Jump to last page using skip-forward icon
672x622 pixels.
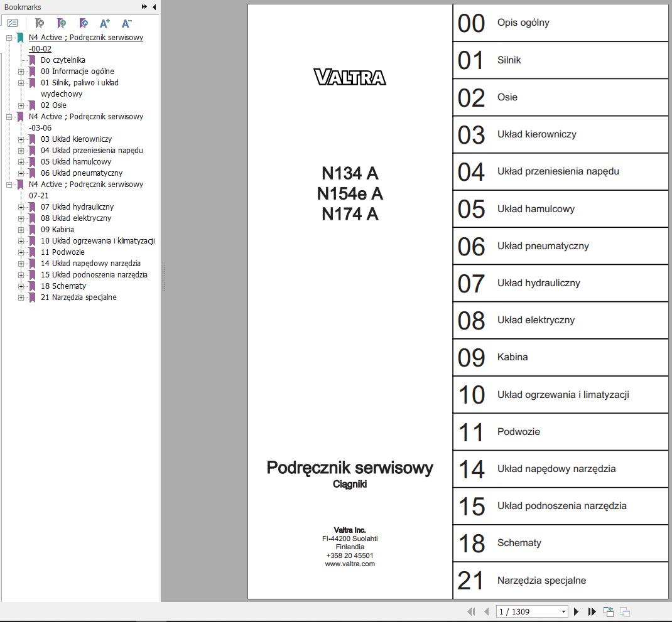tap(591, 611)
